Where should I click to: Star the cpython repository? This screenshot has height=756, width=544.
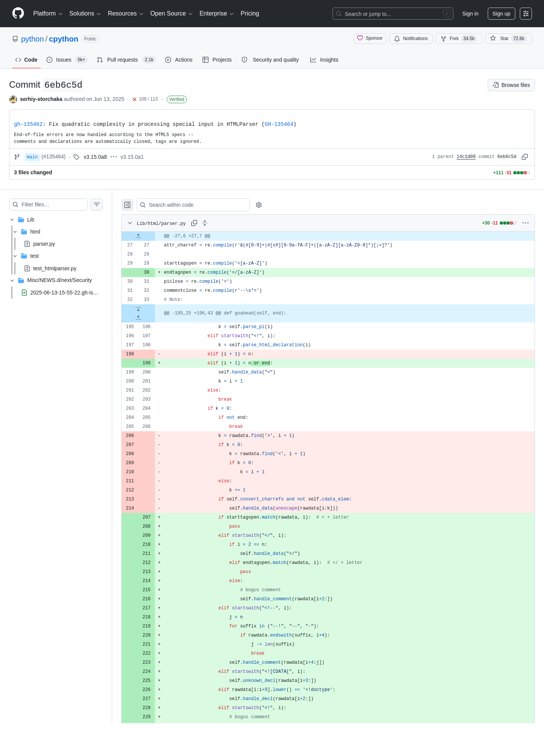[x=508, y=39]
